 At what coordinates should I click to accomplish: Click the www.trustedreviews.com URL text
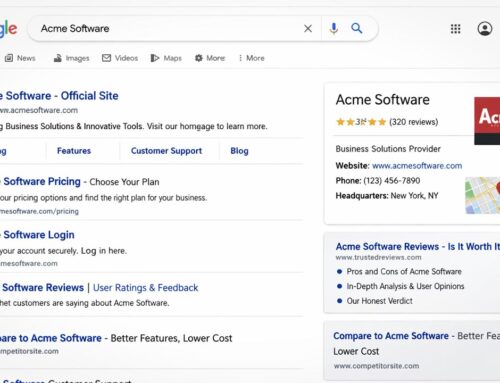point(378,258)
